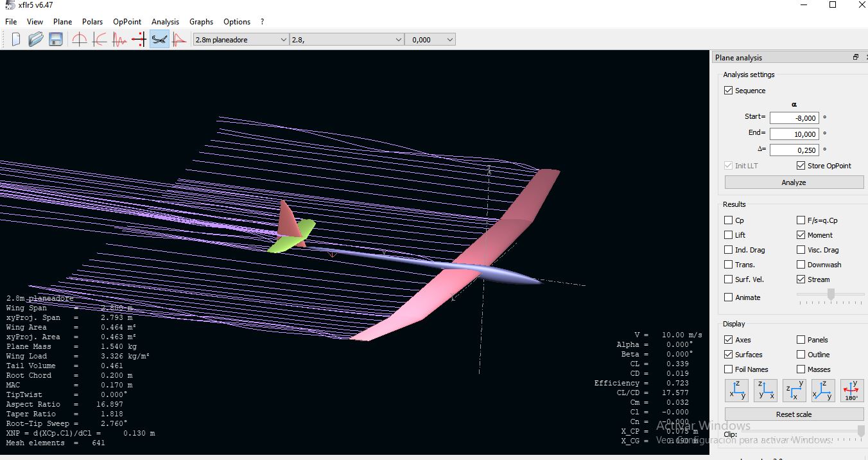Expand the 2.8, polar selection dropdown

pos(347,40)
